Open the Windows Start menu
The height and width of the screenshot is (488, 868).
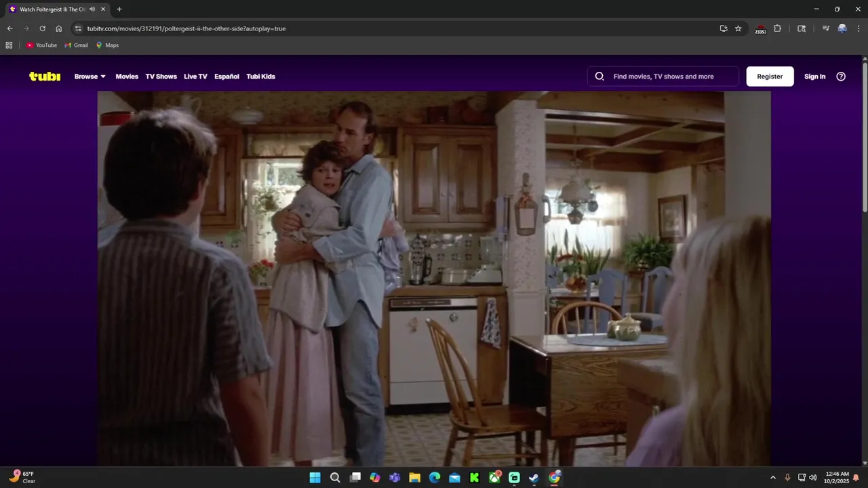(x=315, y=478)
